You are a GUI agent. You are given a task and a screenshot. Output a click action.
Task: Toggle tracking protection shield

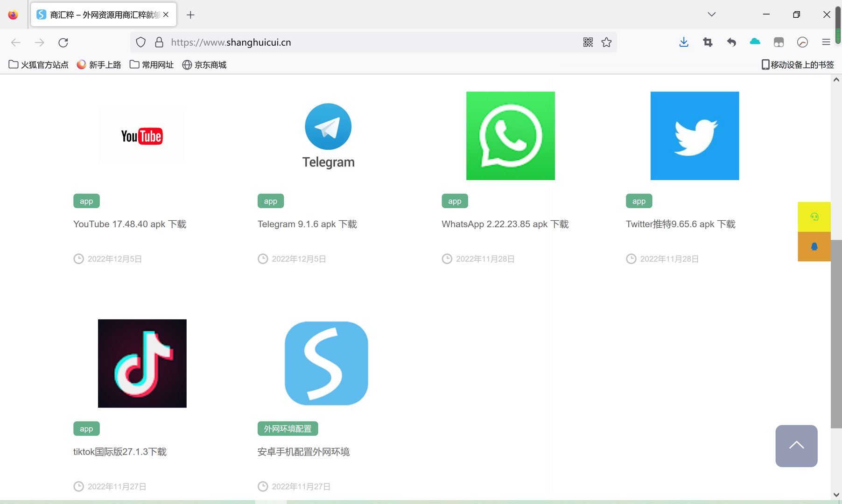[140, 42]
